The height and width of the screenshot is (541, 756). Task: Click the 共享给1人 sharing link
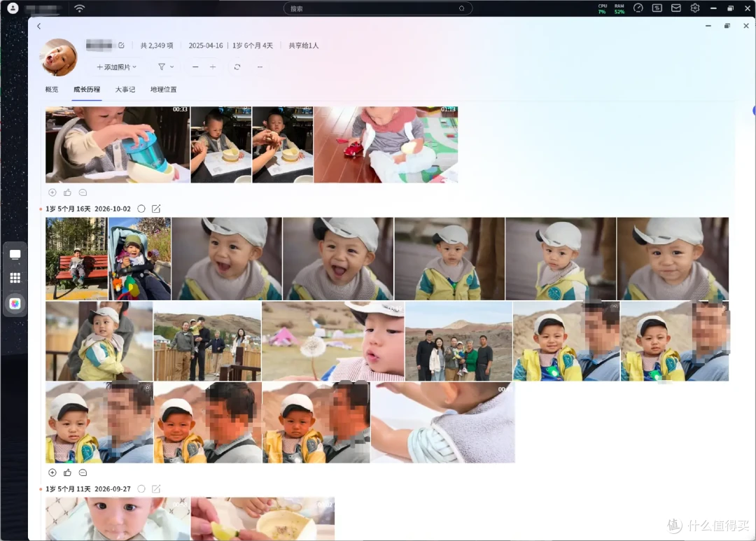[304, 45]
